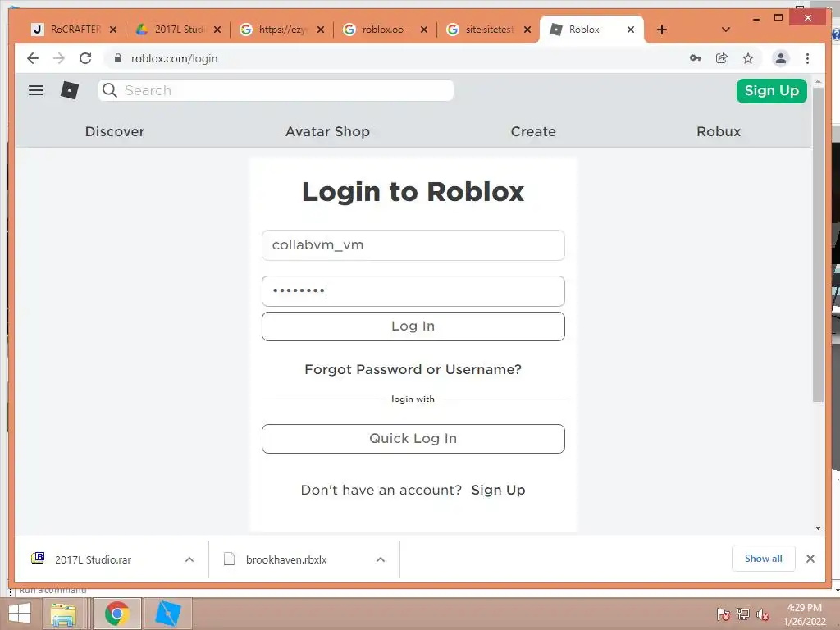The width and height of the screenshot is (840, 630).
Task: Open Roblox Studio taskbar icon
Action: tap(167, 614)
